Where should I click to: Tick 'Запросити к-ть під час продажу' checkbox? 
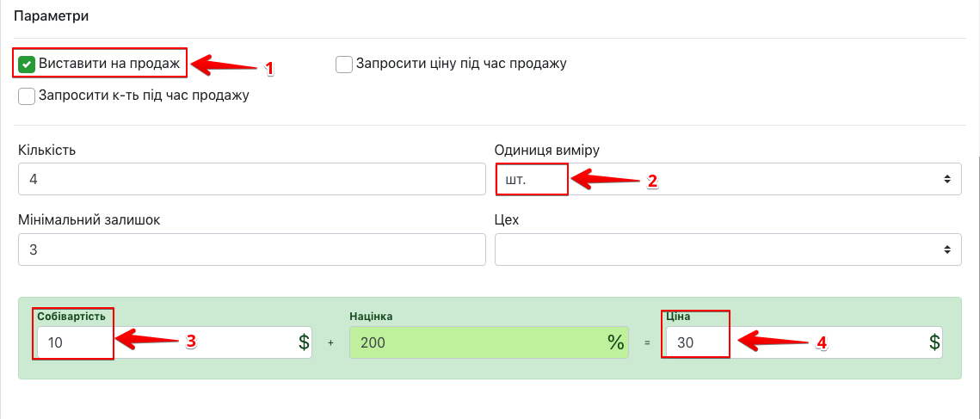tap(27, 96)
